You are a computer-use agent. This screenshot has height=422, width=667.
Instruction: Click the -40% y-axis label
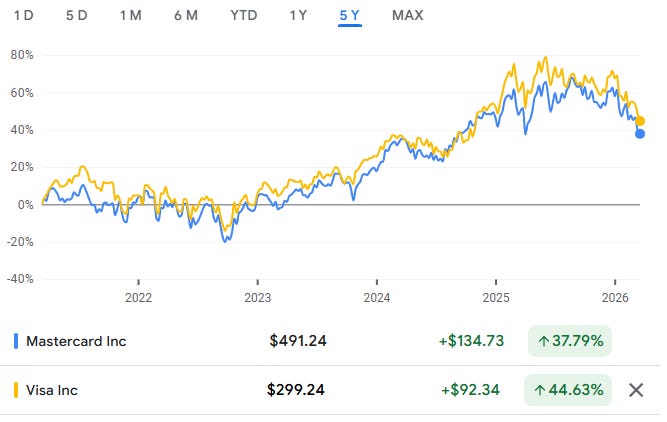pos(20,279)
